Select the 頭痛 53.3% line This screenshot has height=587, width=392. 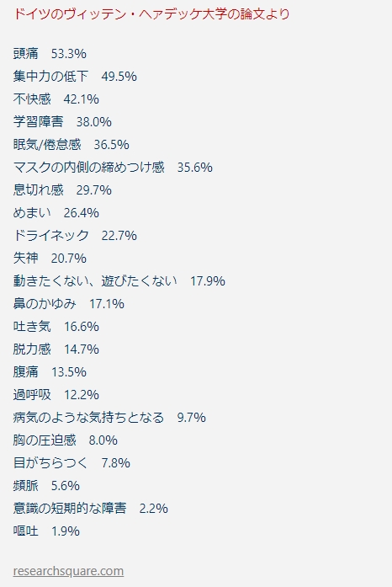(50, 54)
